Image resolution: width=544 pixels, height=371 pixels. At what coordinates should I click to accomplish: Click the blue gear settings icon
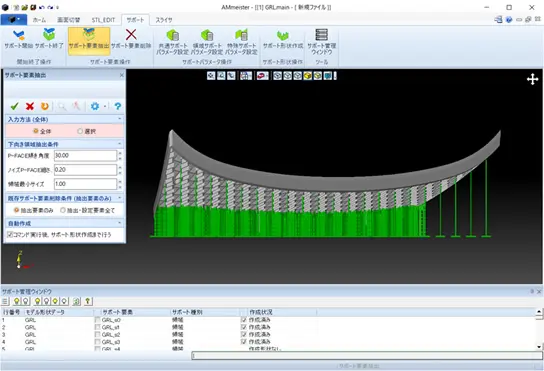pos(95,106)
